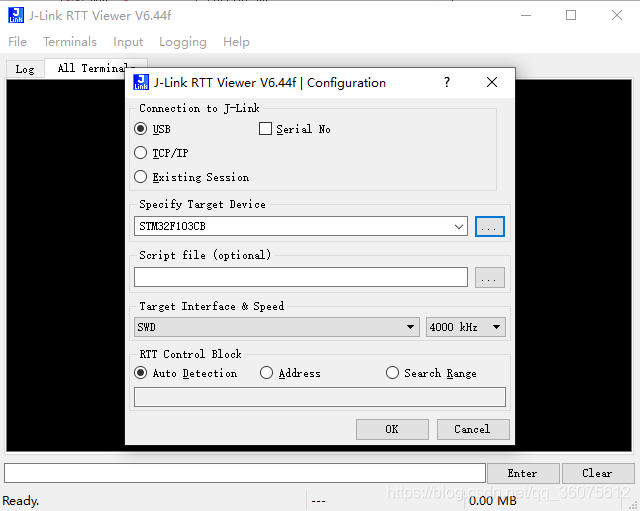Open the Logging menu

(183, 42)
